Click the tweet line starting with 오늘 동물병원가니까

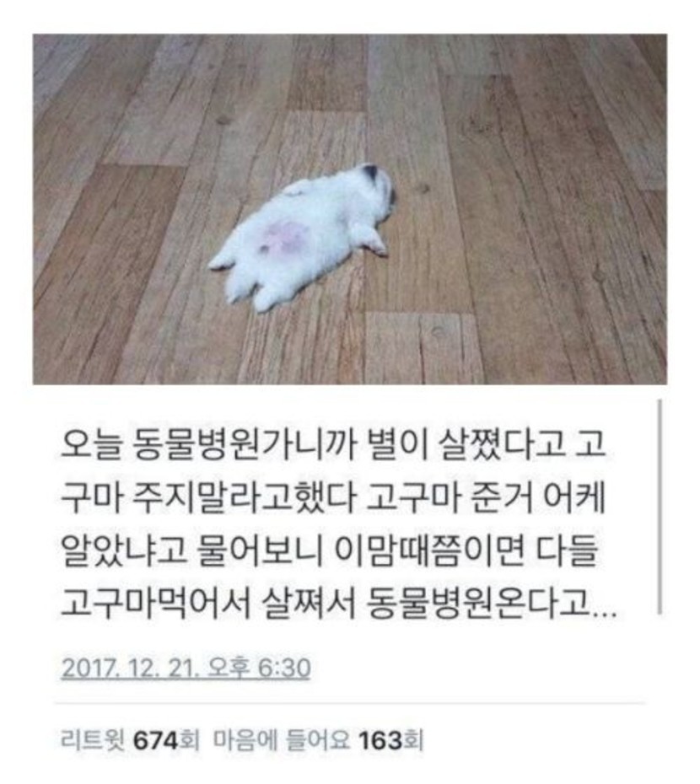(333, 444)
